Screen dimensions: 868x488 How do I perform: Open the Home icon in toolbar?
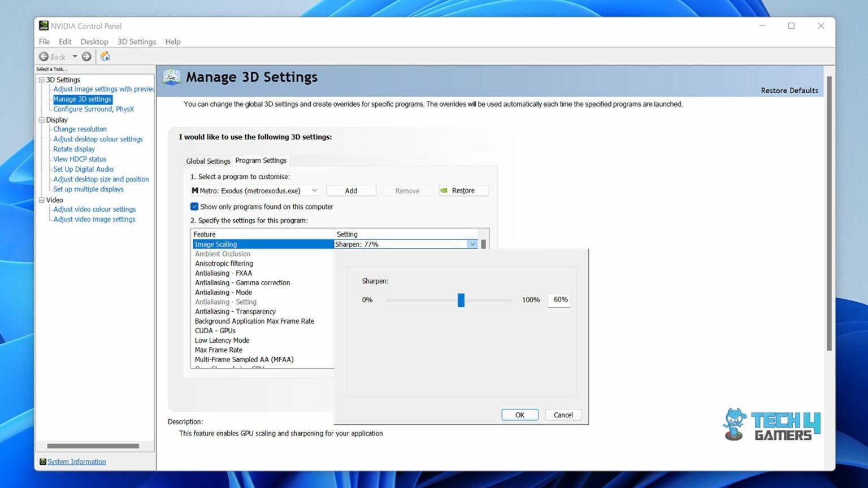coord(105,56)
